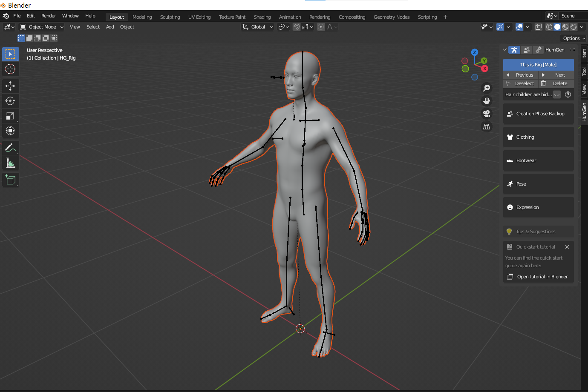
Task: Open the Global transform orientation dropdown
Action: (257, 26)
